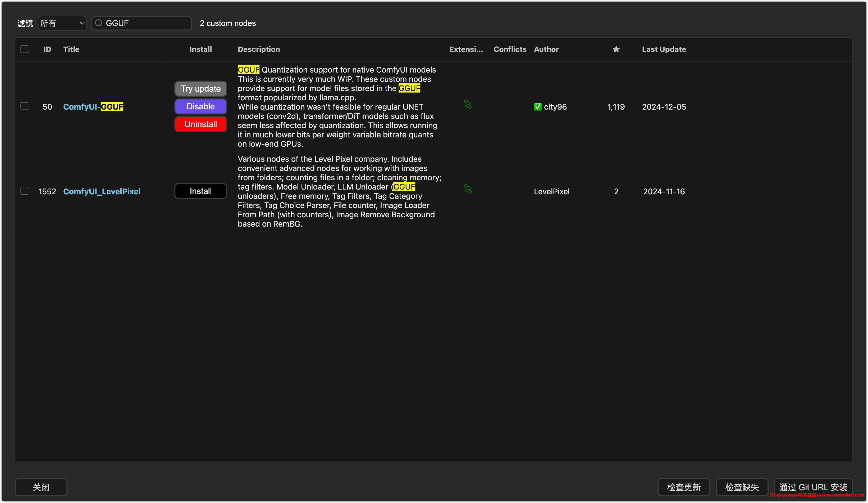Screen dimensions: 868x503
Task: Open the 所有 filter dropdown
Action: pos(62,23)
